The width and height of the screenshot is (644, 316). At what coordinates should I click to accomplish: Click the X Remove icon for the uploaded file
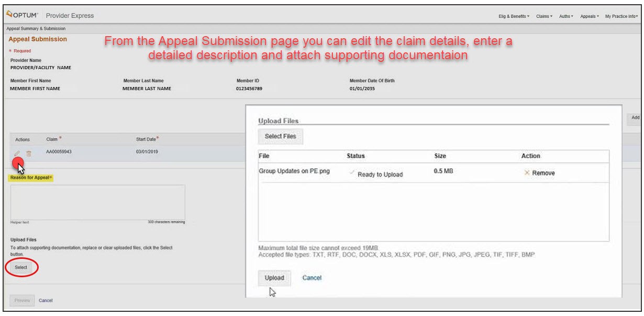(x=527, y=173)
